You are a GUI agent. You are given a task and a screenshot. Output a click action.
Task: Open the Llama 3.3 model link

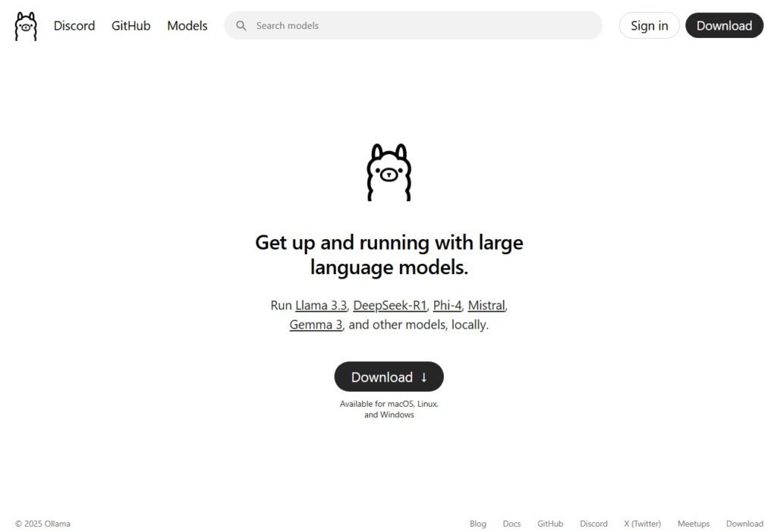coord(321,305)
